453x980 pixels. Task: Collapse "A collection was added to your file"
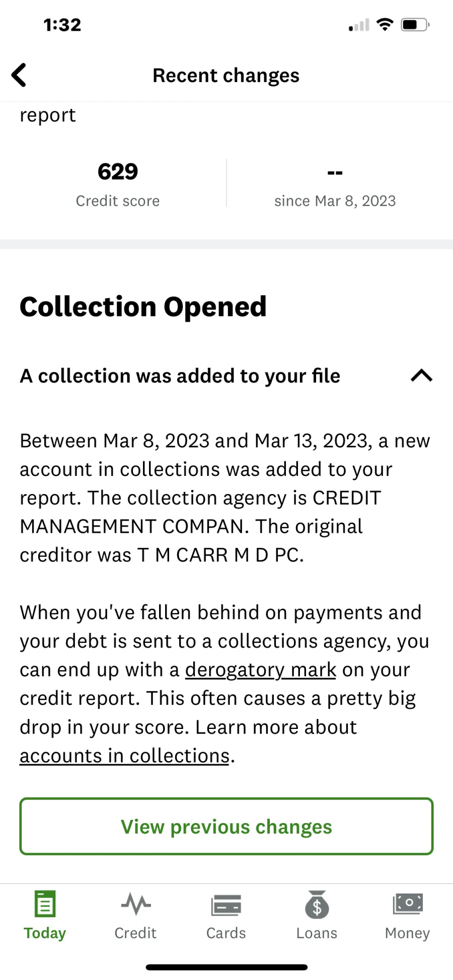pos(180,376)
